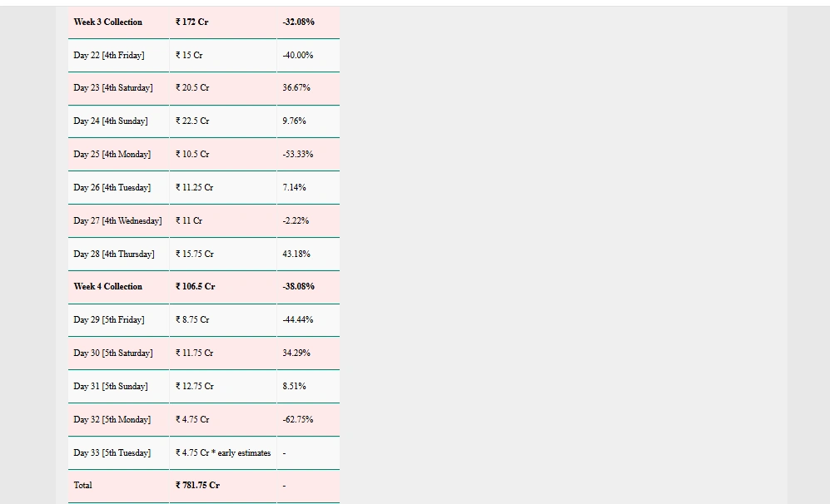This screenshot has width=830, height=504.
Task: Select the Day 27 [4th Wednesday] cell
Action: click(x=117, y=221)
